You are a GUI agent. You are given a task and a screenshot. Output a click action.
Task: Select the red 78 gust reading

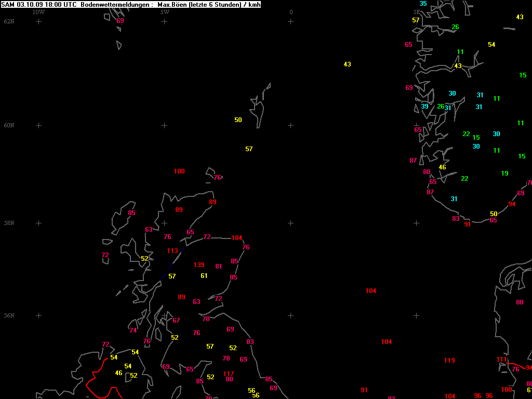pyautogui.click(x=226, y=358)
